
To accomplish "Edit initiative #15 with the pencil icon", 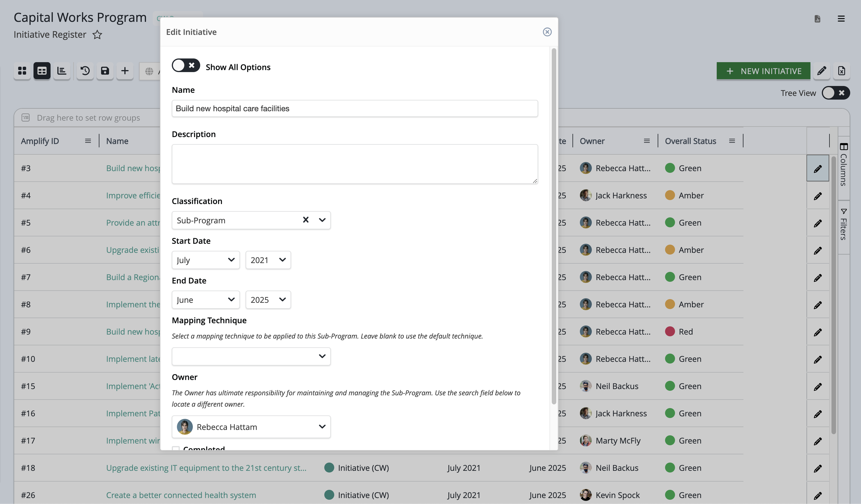I will click(x=818, y=387).
